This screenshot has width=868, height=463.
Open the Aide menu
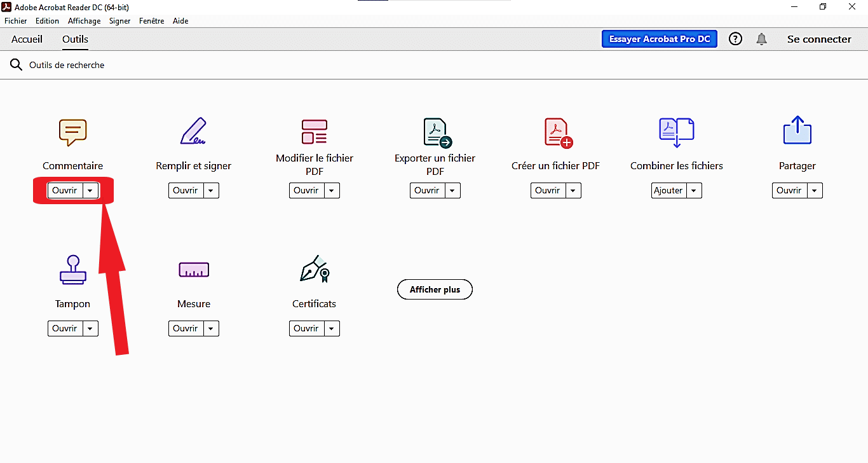(180, 21)
